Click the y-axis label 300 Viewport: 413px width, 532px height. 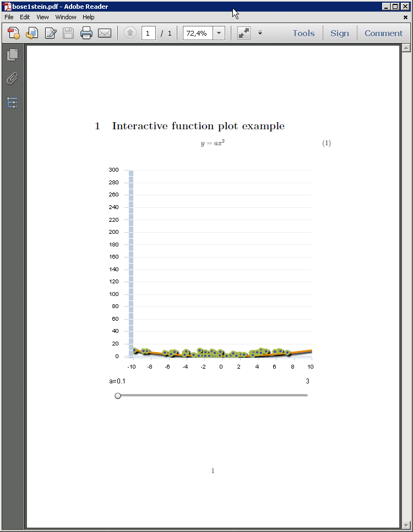tap(113, 169)
